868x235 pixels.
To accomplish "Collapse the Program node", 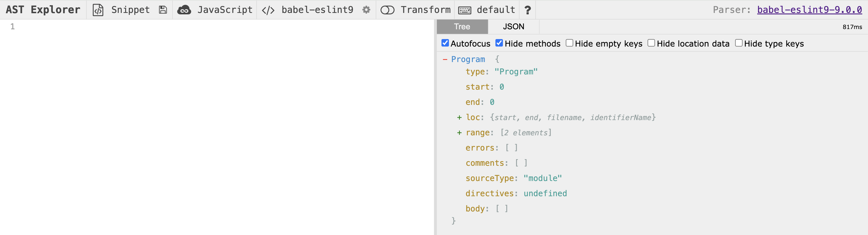I will [445, 59].
